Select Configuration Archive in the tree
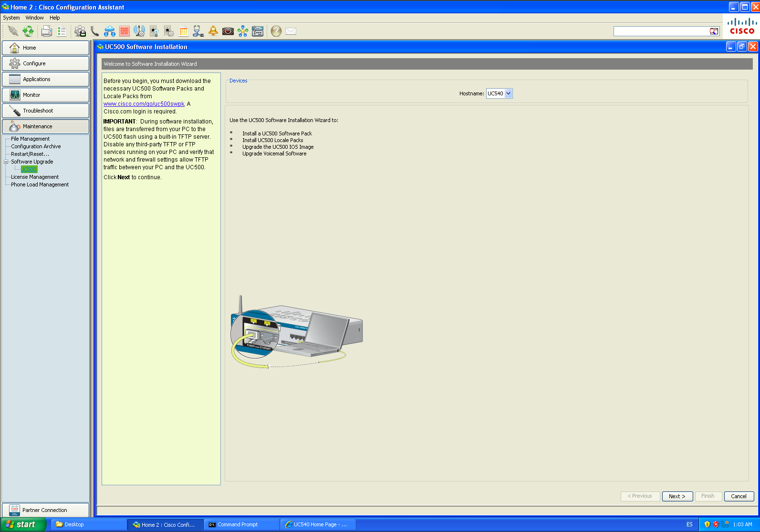This screenshot has height=532, width=760. 36,146
